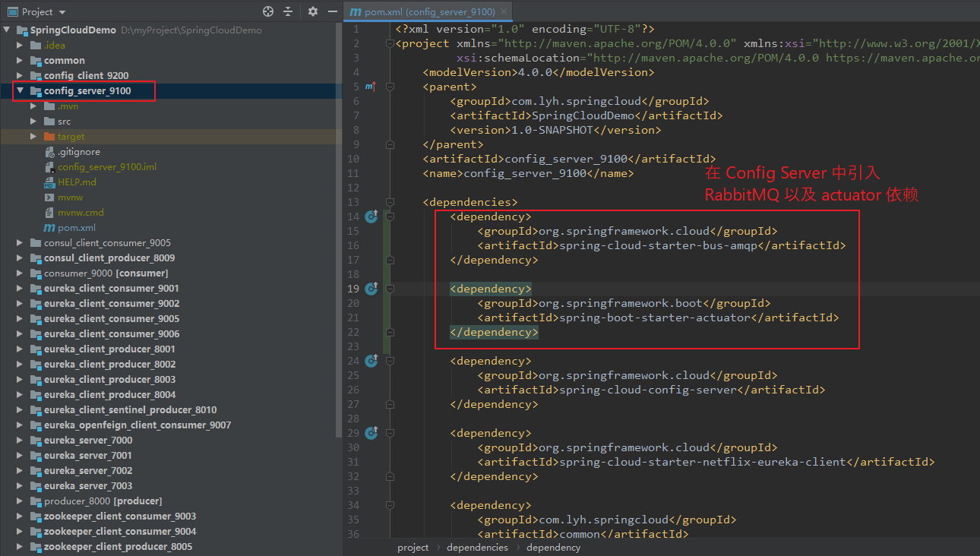Expand the target folder
980x556 pixels.
click(x=33, y=137)
